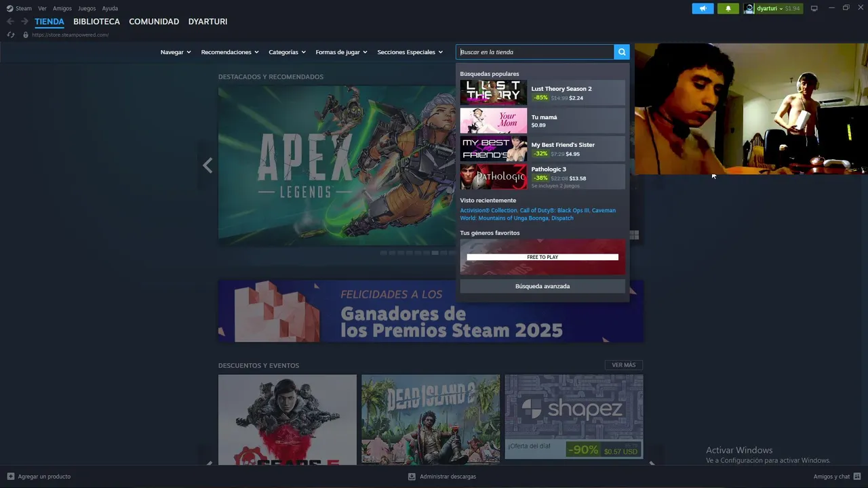Viewport: 868px width, 488px height.
Task: Switch to the TIENDA tab
Action: tap(50, 22)
